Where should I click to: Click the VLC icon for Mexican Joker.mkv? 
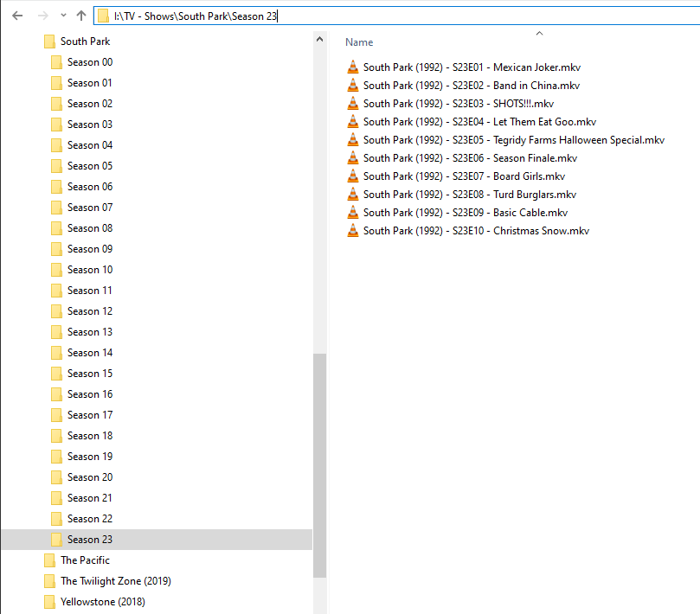(x=353, y=67)
